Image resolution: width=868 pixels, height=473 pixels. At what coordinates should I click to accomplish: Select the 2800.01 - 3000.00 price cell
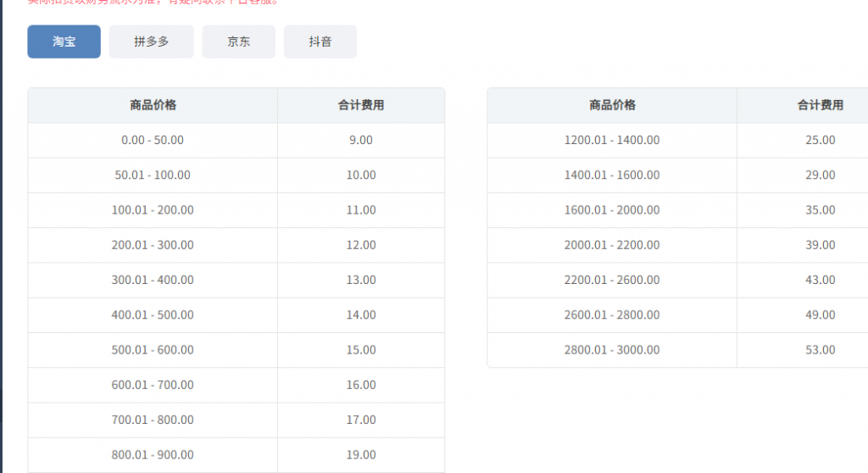point(612,350)
